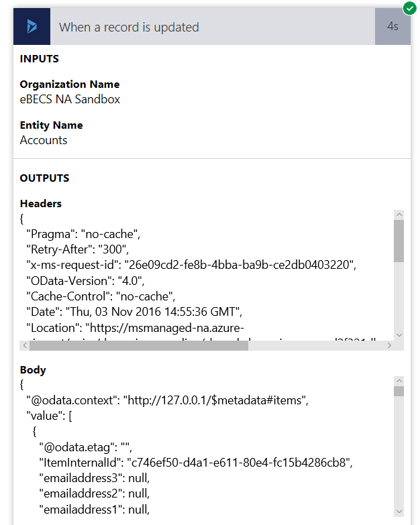Collapse the 'When a record is updated' header
Screen dimensions: 420x525
point(212,27)
